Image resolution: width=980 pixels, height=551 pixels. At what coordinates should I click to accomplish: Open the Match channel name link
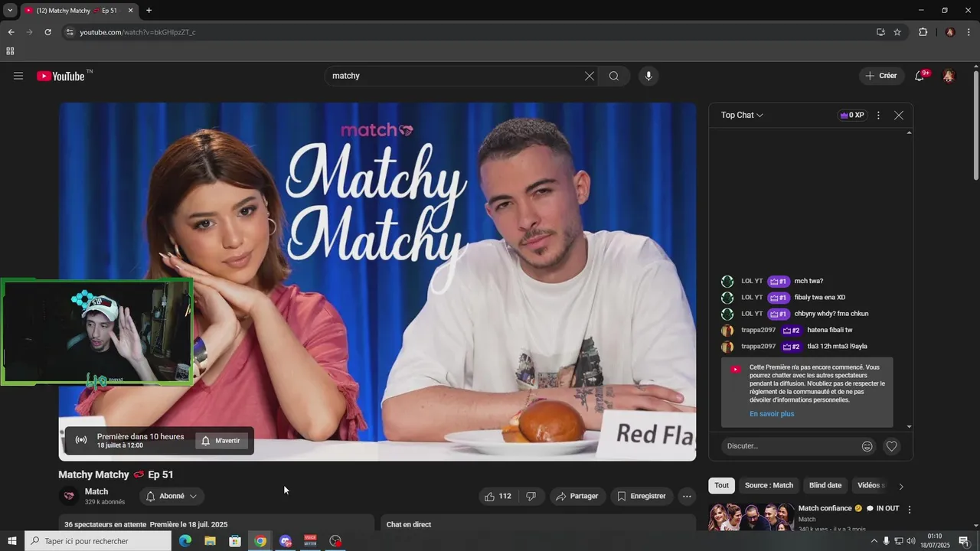(x=96, y=491)
